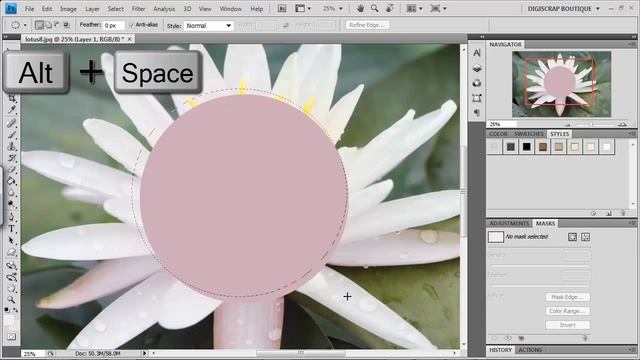Switch to the Adjustments tab
Screen dimensions: 640x360
[509, 223]
